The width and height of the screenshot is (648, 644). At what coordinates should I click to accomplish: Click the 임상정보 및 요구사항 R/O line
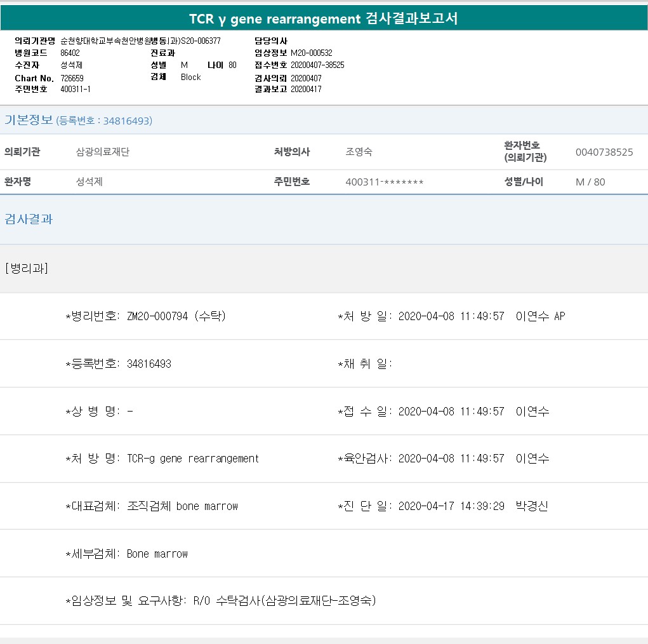[x=221, y=601]
